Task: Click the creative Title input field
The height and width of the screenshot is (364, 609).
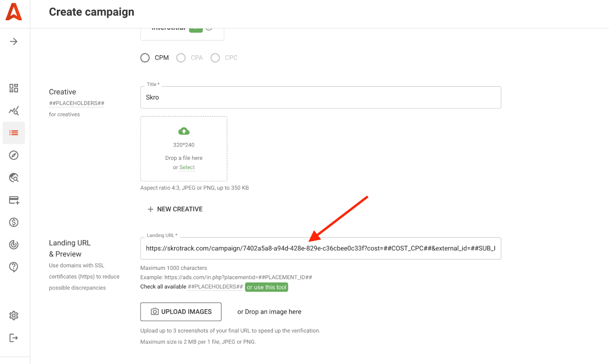Action: click(321, 97)
